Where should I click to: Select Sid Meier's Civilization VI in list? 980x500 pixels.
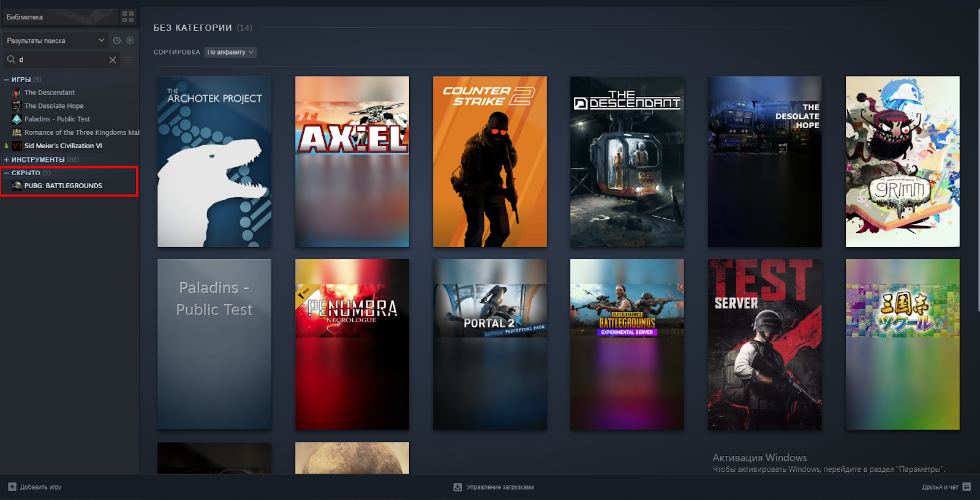63,146
